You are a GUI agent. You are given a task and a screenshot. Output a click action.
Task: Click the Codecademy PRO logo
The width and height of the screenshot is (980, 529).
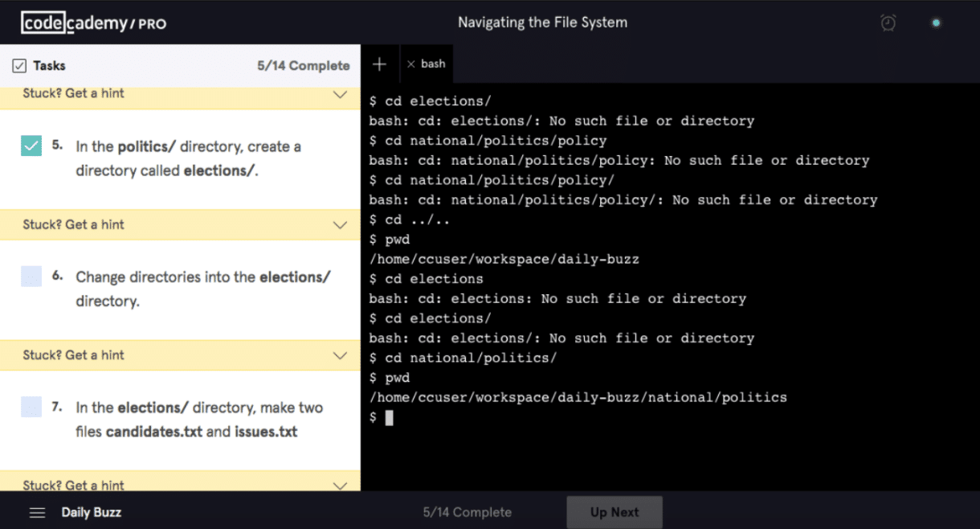pos(94,23)
